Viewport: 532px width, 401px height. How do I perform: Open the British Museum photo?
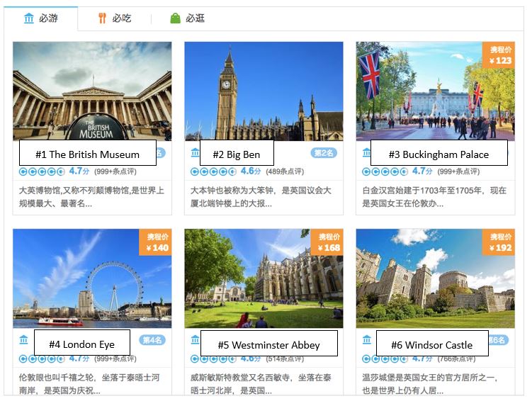tap(92, 91)
